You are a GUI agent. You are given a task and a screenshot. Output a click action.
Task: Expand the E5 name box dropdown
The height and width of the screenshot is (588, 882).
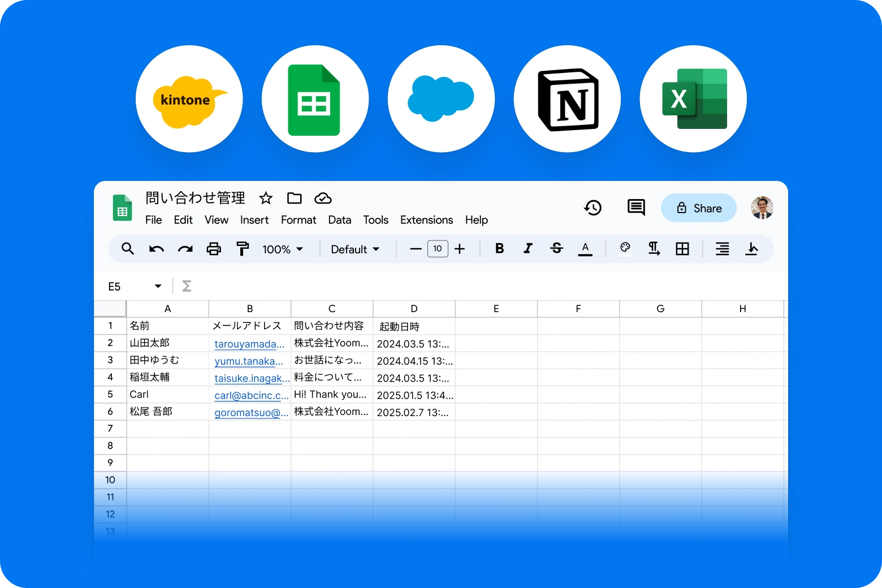pos(158,287)
